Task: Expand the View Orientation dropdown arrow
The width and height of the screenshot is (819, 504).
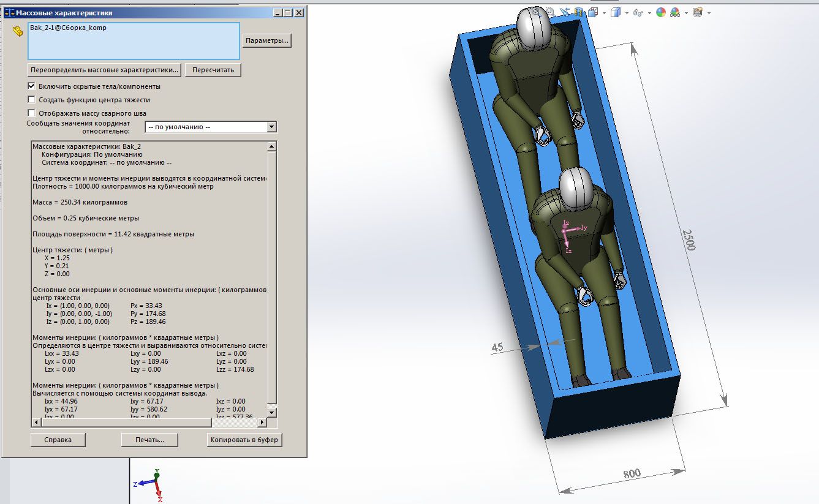Action: pos(604,12)
